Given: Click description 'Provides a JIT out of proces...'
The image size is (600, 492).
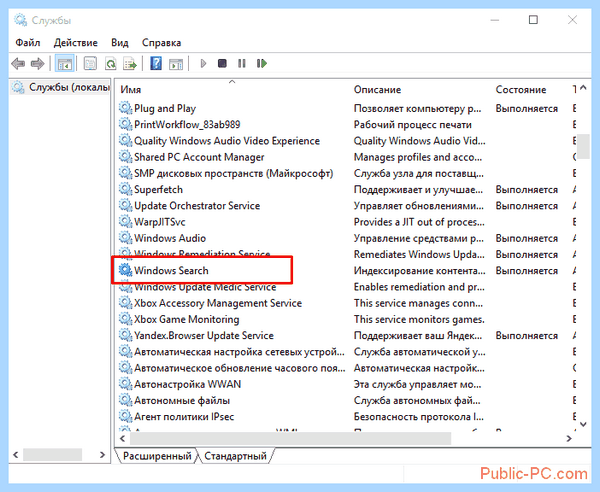Looking at the screenshot, I should point(419,222).
